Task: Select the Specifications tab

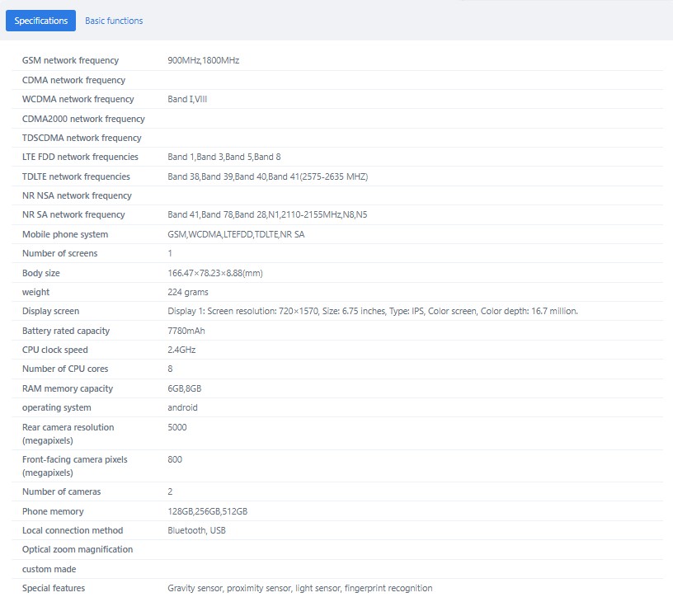Action: [x=40, y=21]
